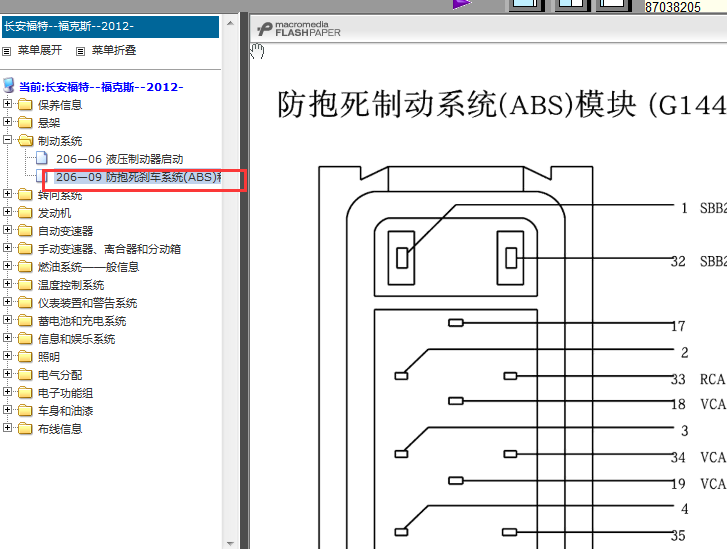Screen dimensions: 727x549
Task: Select the 悬架 folder label
Action: (x=49, y=123)
